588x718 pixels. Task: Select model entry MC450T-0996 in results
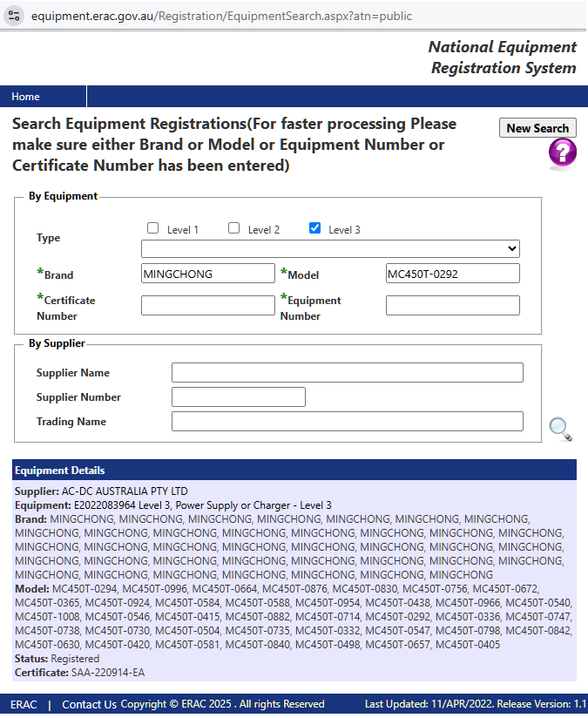155,588
